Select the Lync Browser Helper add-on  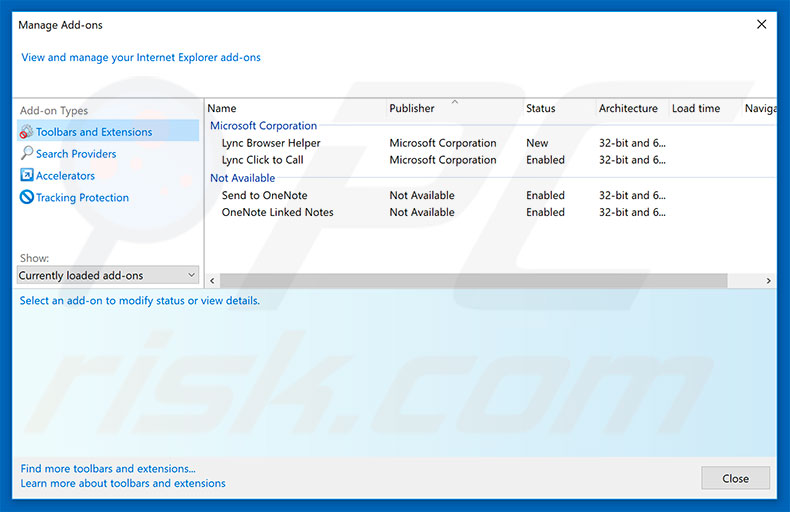(x=271, y=143)
